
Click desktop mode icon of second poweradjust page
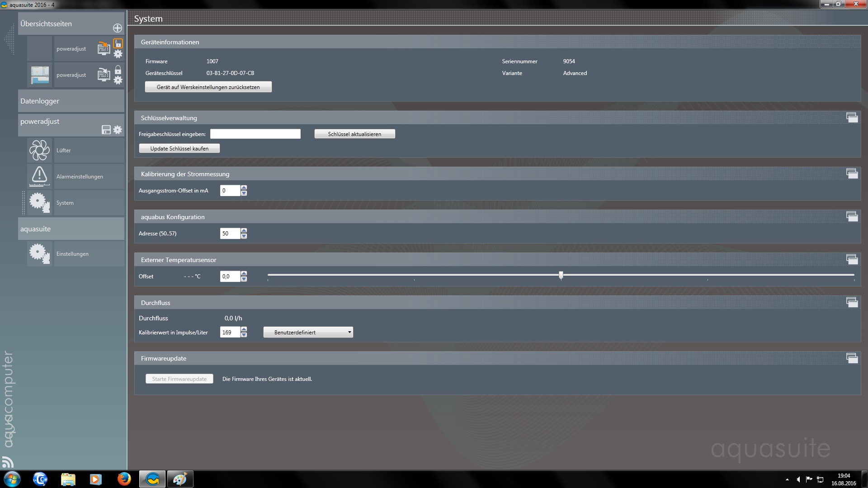[104, 75]
